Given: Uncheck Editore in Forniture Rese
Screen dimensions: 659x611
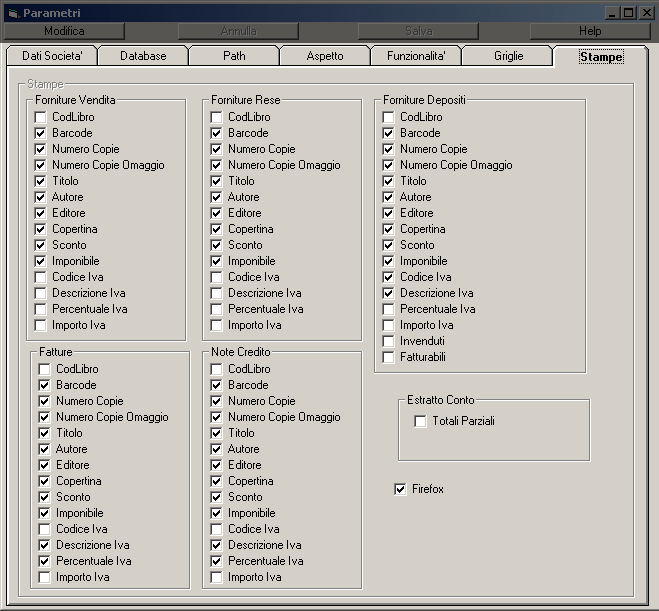Looking at the screenshot, I should (x=216, y=213).
